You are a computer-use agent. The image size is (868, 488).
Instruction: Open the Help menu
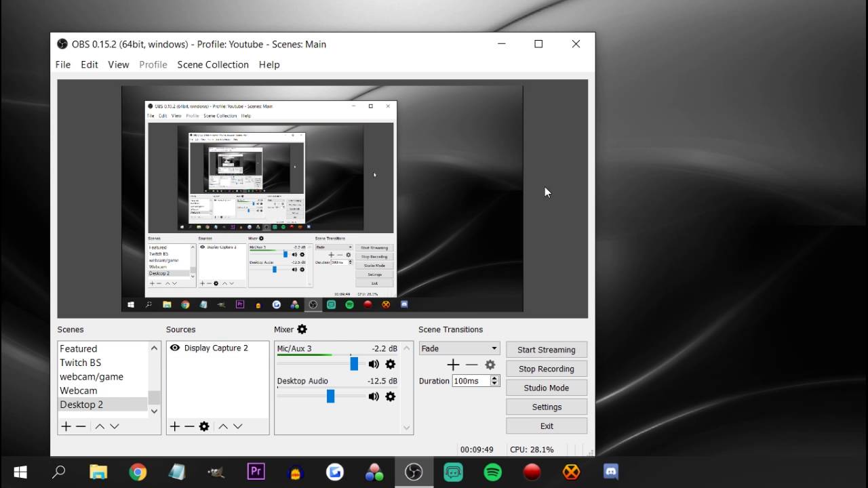pos(269,64)
